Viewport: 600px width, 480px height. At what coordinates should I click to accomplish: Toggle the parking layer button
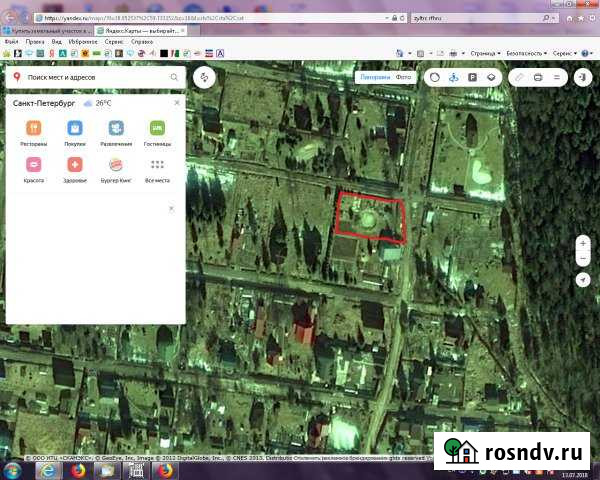(472, 77)
